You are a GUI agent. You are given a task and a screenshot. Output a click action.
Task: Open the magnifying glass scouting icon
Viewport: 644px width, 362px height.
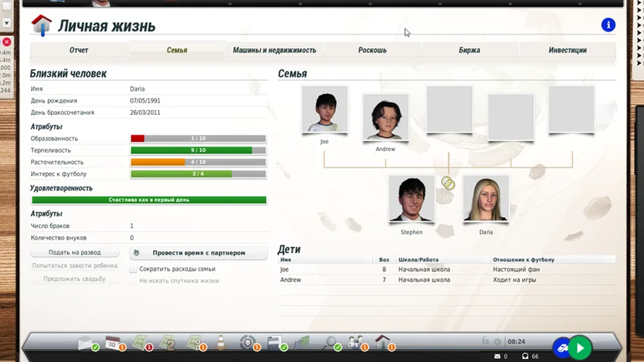[x=330, y=343]
